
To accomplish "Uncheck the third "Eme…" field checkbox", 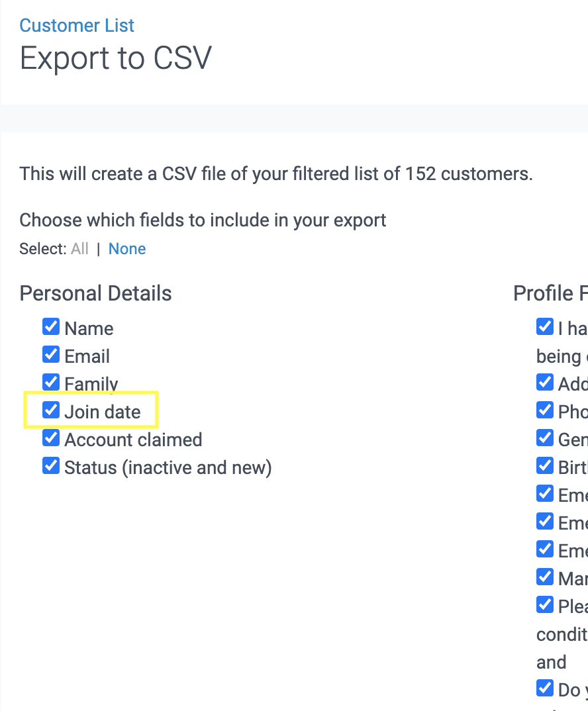I will pos(545,549).
